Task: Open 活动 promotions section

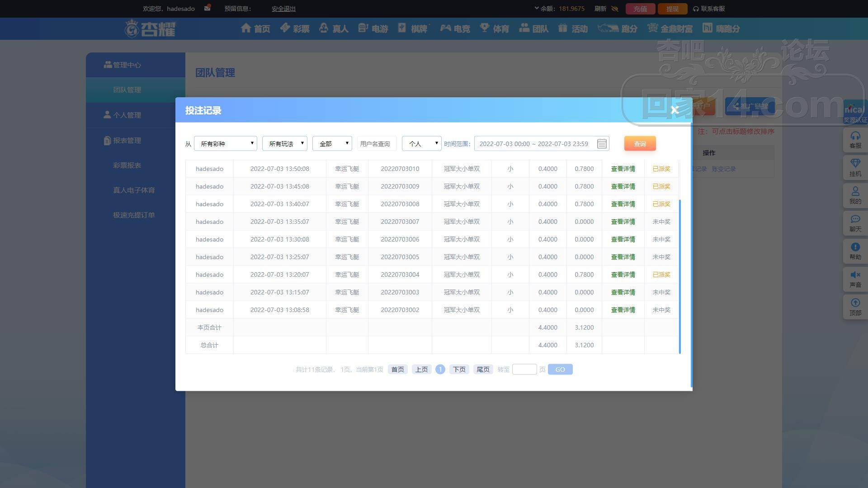Action: point(573,28)
